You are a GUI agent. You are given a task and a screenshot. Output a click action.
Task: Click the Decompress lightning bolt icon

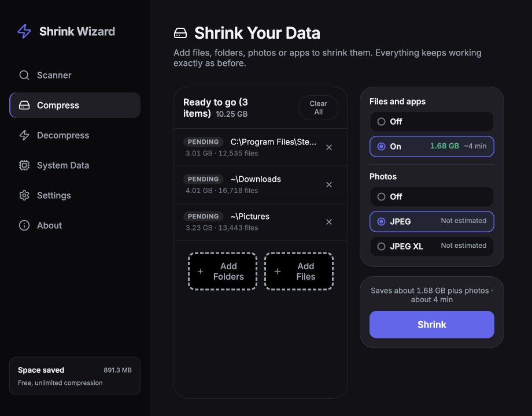(x=24, y=135)
